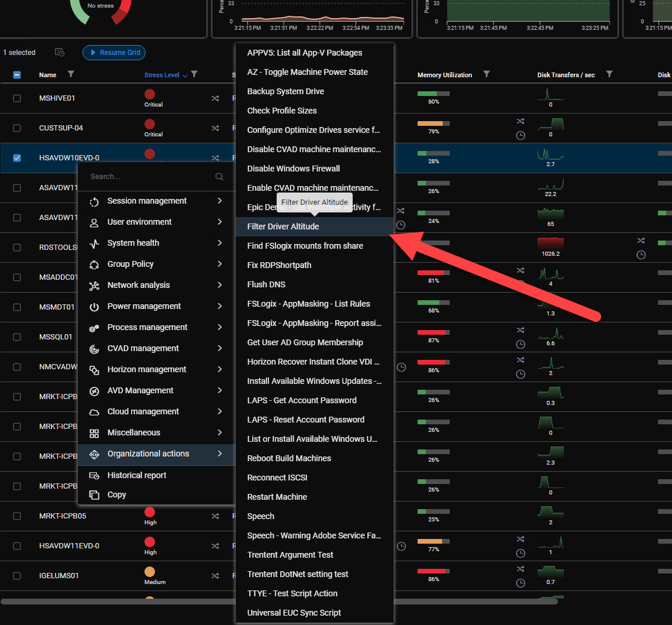Expand the Session management submenu arrow

[220, 201]
